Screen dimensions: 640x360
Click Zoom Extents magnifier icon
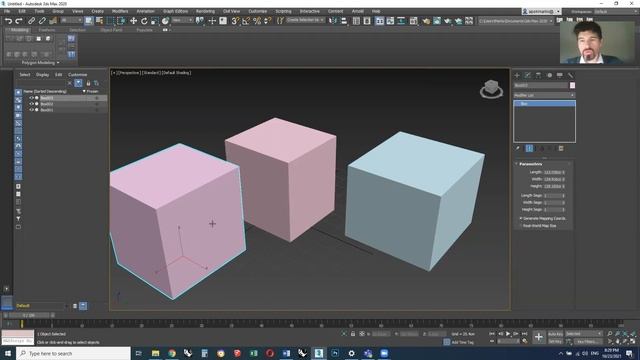pyautogui.click(x=625, y=334)
